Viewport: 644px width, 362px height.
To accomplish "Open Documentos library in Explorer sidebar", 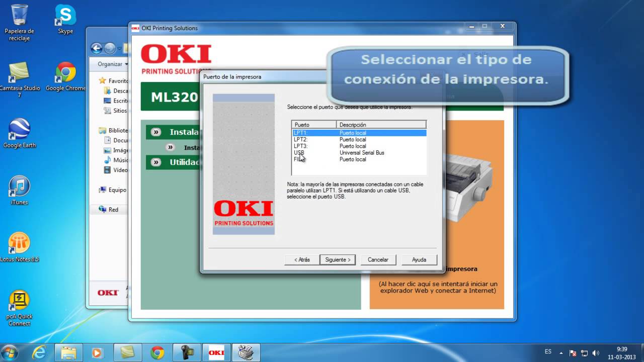I will [x=116, y=140].
